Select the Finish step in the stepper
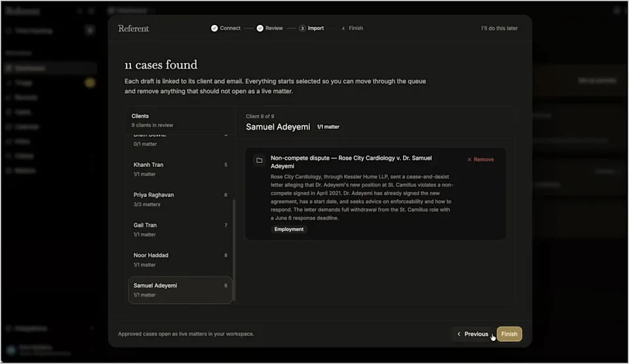The image size is (629, 364). pos(352,28)
